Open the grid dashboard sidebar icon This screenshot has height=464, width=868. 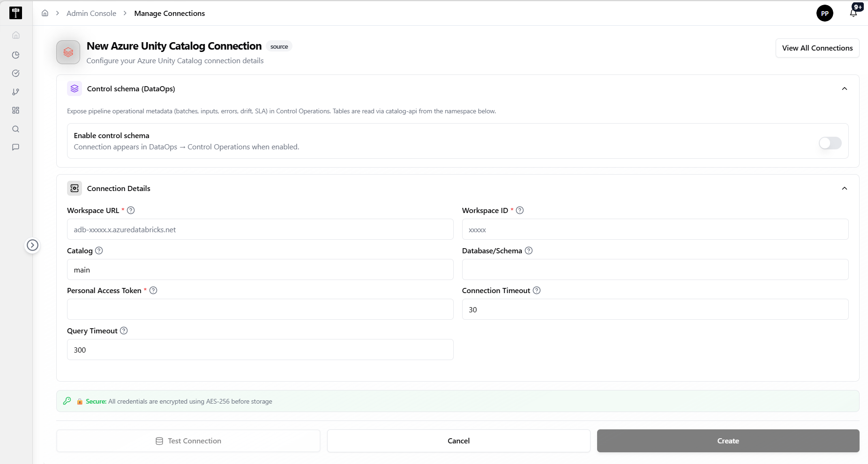[15, 110]
